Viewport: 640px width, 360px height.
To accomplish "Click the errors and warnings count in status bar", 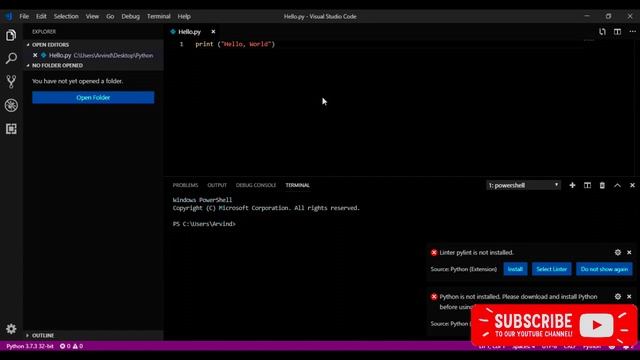I will [71, 346].
